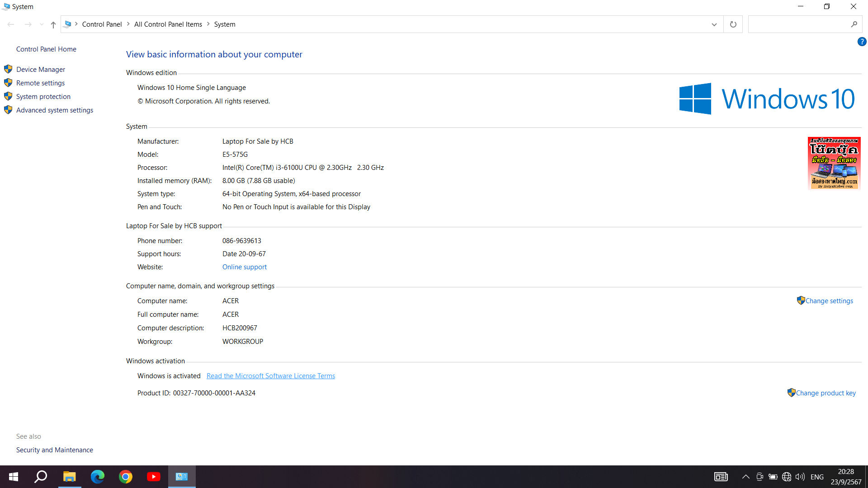The image size is (868, 488).
Task: Select System in the breadcrumb
Action: [x=225, y=24]
